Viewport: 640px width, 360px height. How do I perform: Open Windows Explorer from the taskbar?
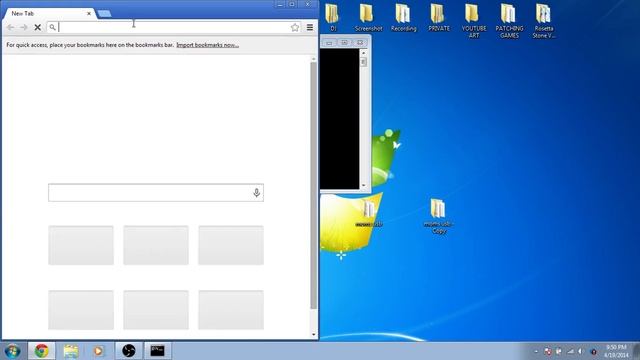(71, 351)
